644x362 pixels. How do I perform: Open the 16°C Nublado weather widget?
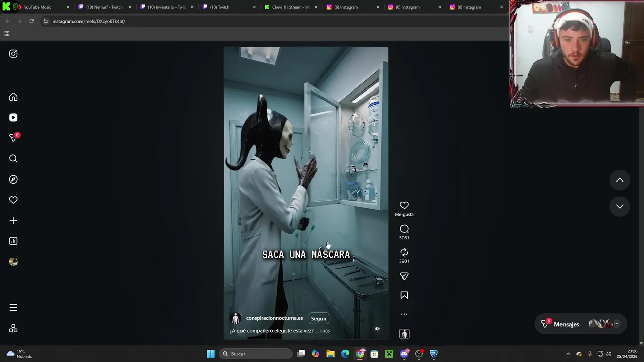click(20, 354)
